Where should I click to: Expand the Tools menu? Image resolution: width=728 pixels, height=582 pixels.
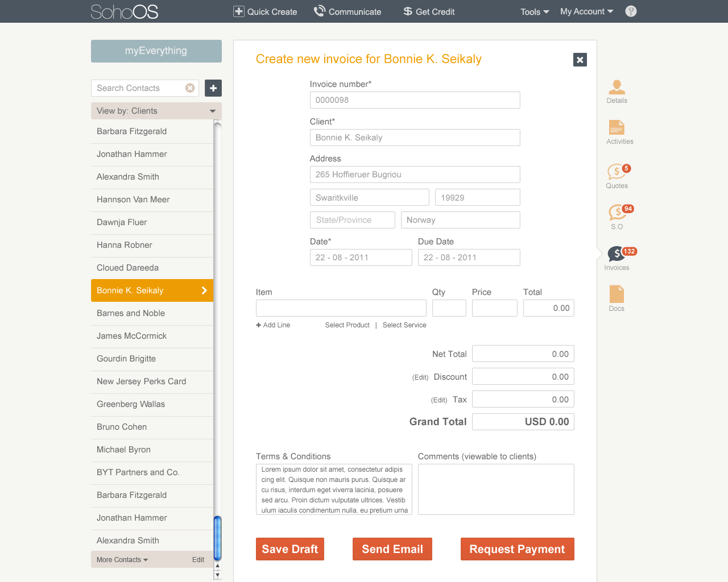click(x=535, y=12)
